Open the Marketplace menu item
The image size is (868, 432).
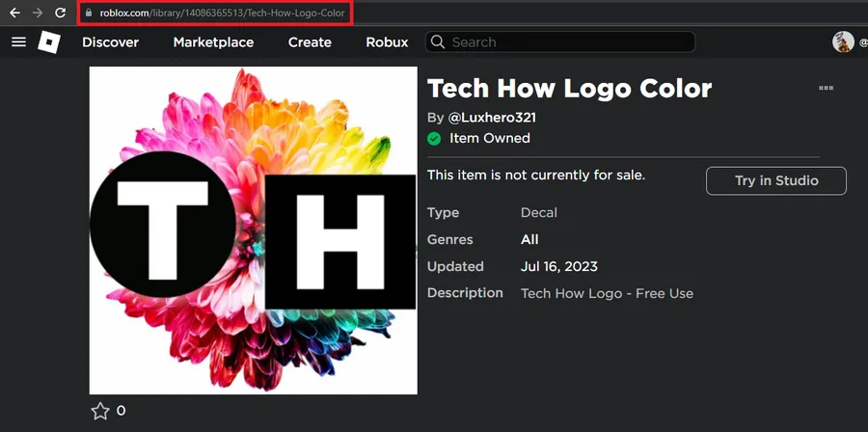[214, 42]
